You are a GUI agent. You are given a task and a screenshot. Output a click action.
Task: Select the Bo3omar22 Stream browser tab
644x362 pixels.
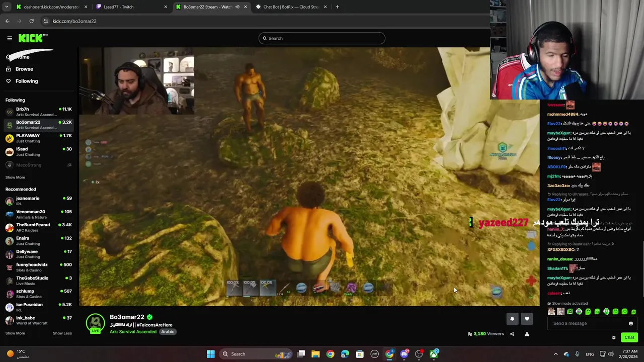(x=211, y=7)
